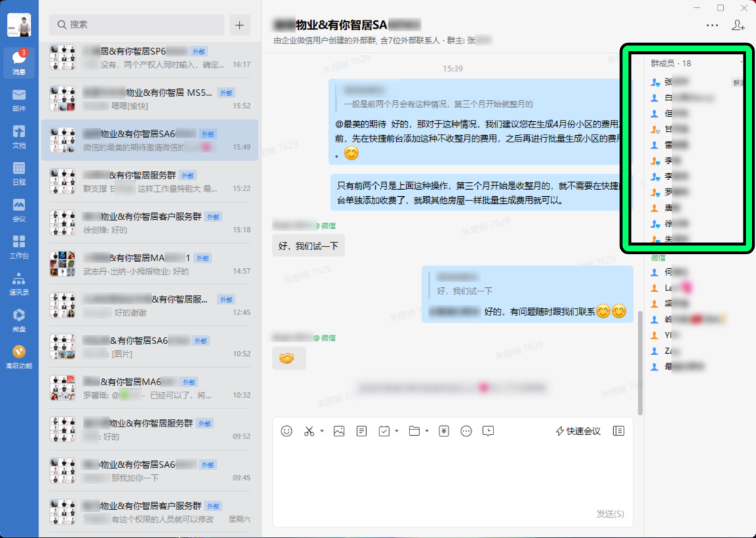The height and width of the screenshot is (538, 756).
Task: Open the chat history clock bubble icon
Action: tap(489, 431)
